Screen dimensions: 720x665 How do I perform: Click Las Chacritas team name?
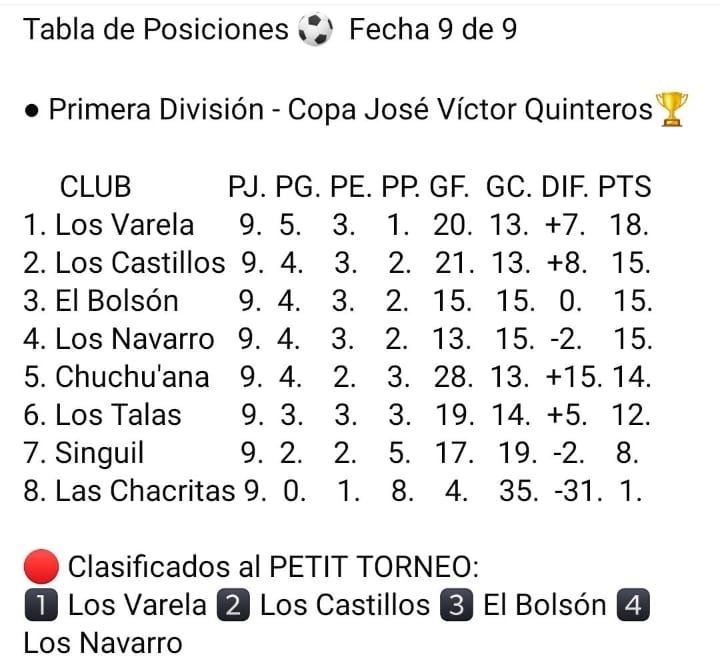click(143, 491)
